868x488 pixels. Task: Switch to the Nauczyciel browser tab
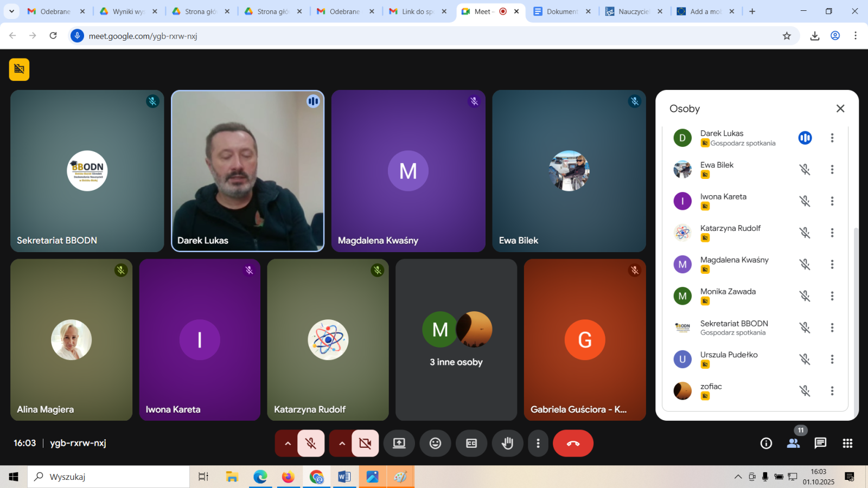[x=634, y=11]
